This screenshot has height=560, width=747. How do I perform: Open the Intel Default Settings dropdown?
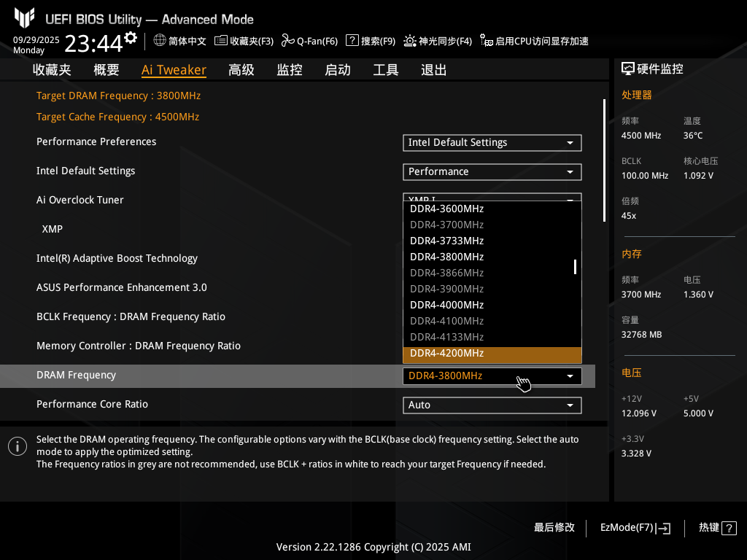coord(492,172)
